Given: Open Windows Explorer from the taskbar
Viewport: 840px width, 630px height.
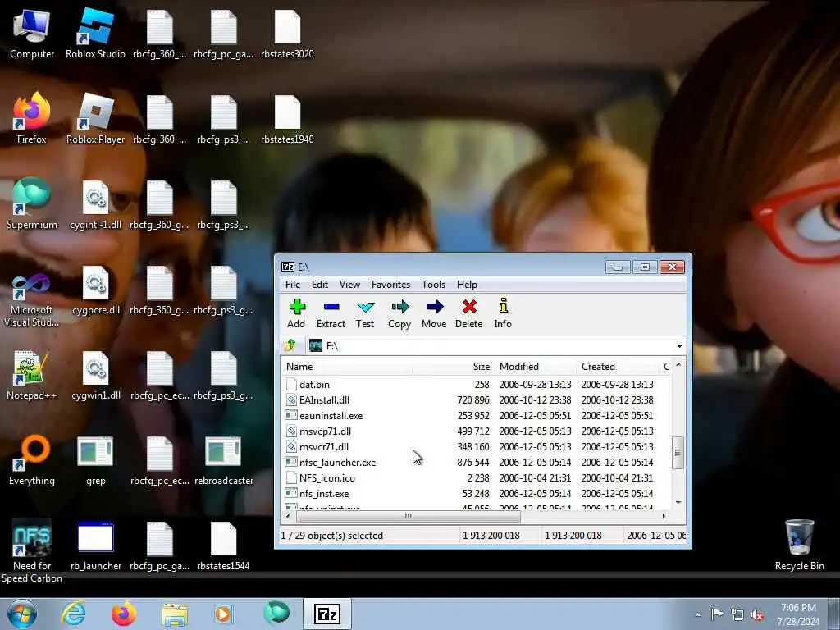Looking at the screenshot, I should [x=175, y=614].
